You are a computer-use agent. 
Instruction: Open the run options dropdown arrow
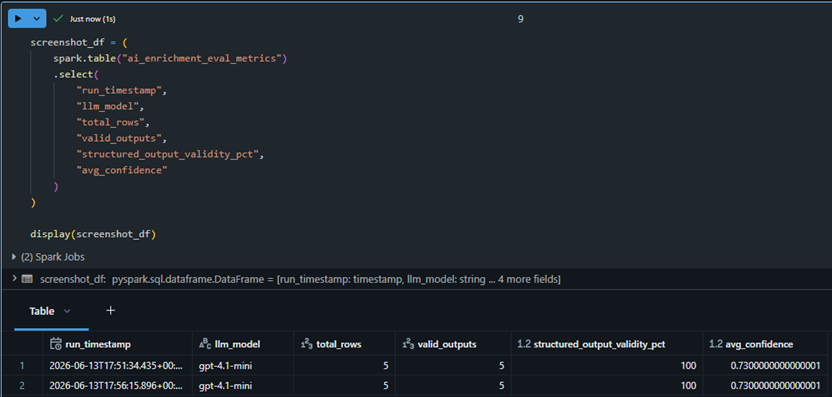37,19
